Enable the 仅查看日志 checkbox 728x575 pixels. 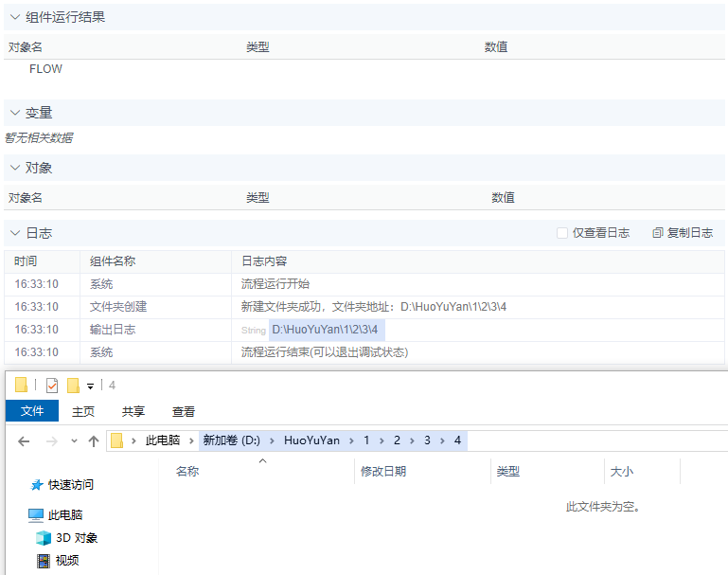coord(562,233)
